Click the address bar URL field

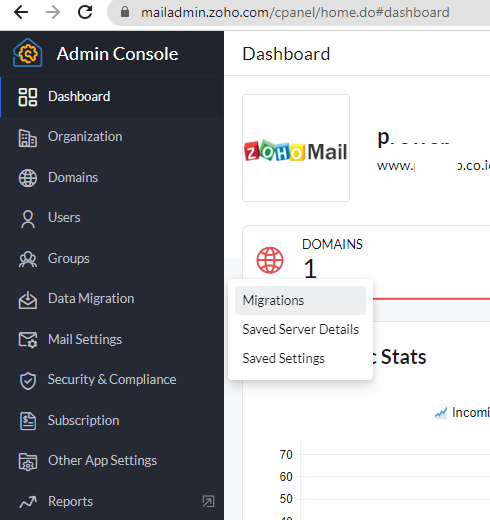pyautogui.click(x=298, y=13)
